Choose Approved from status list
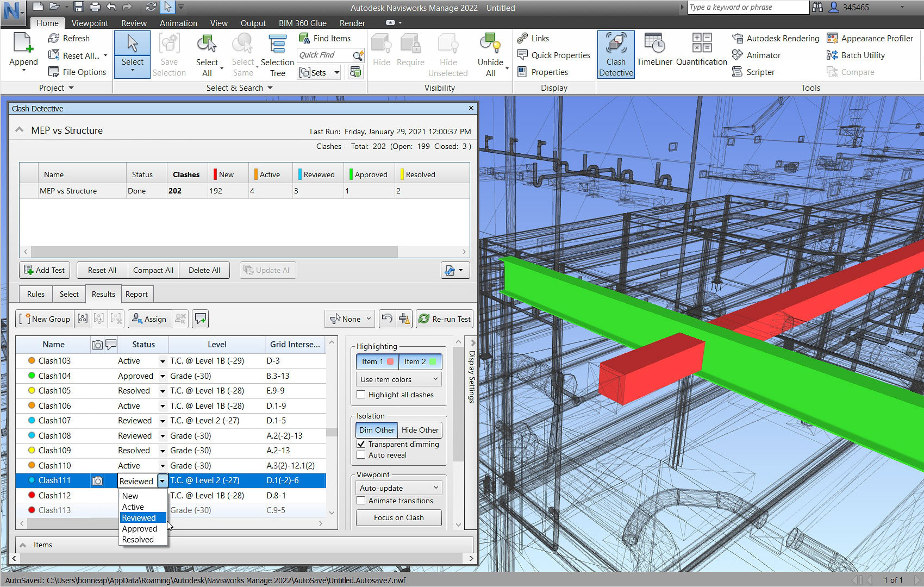Viewport: 924px width, 587px height. pos(140,529)
